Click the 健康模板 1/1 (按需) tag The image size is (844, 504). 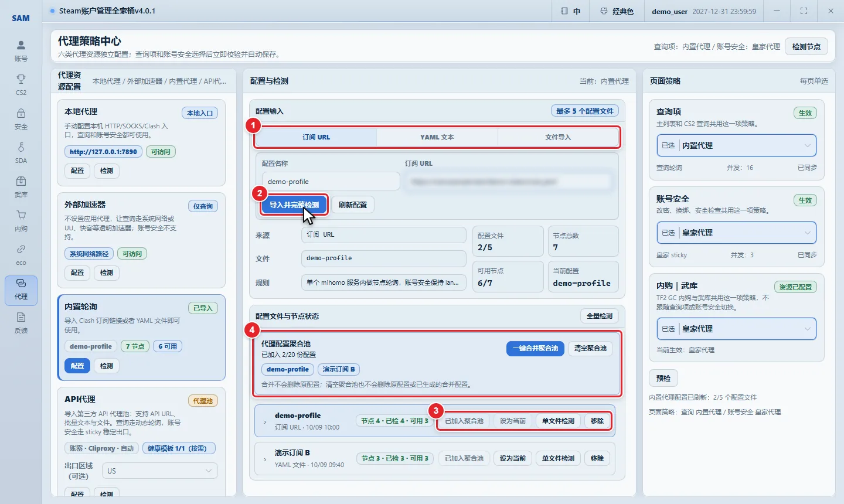click(x=179, y=448)
